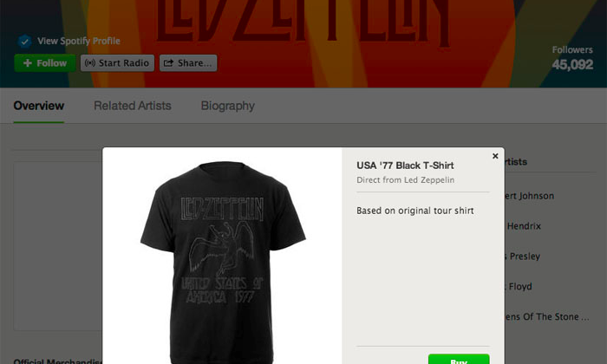Click the black T-shirt product image
The image size is (607, 364).
click(x=223, y=263)
